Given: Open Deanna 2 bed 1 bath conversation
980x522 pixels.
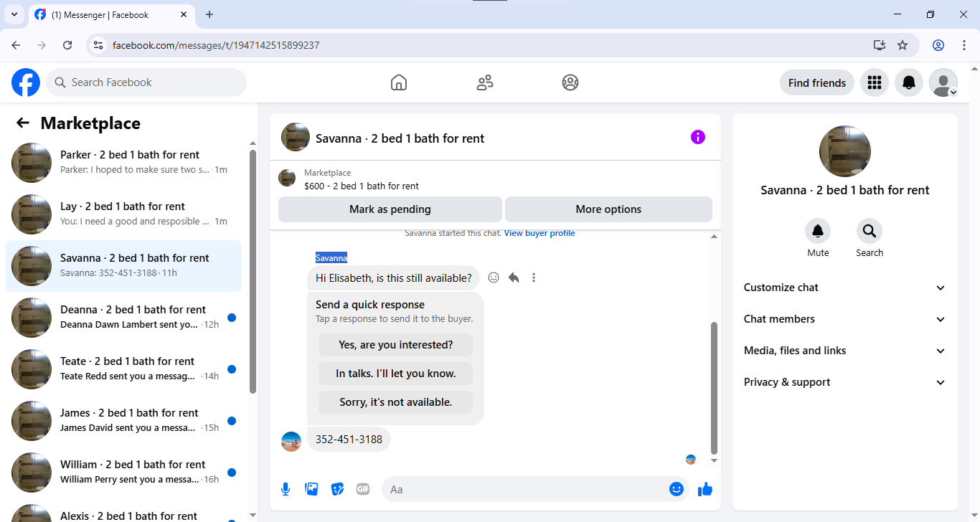Looking at the screenshot, I should 123,318.
